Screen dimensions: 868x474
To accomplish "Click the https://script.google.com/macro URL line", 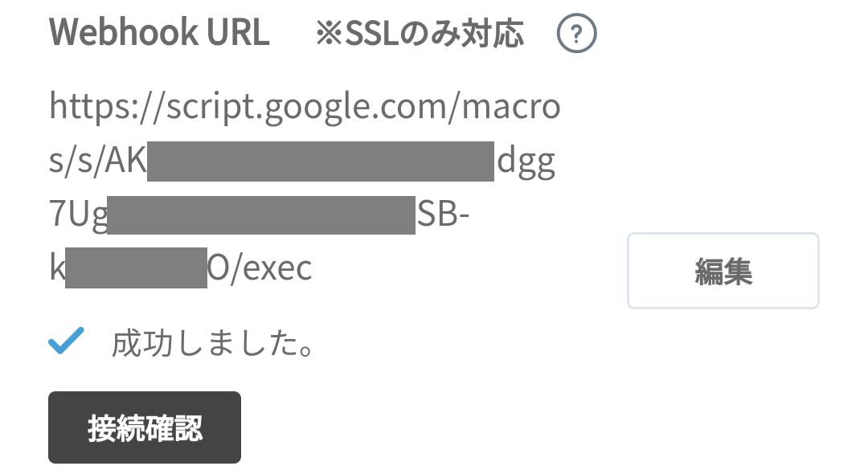I will (305, 107).
